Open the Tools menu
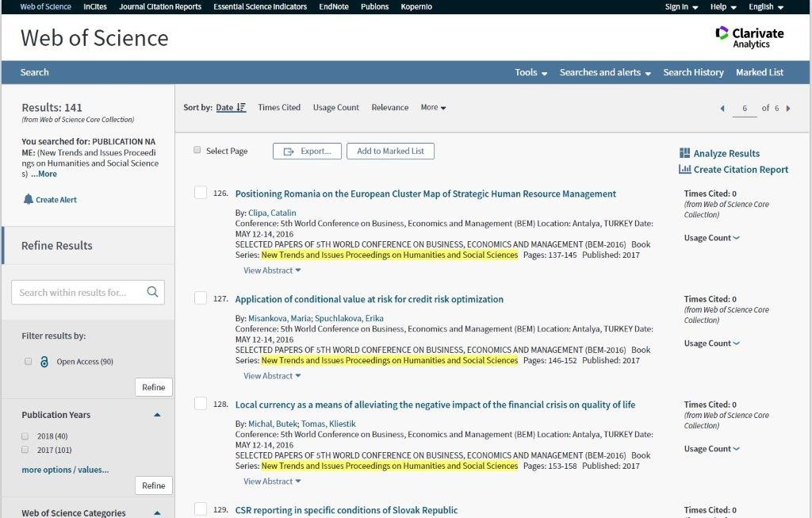The height and width of the screenshot is (518, 812). click(x=530, y=72)
